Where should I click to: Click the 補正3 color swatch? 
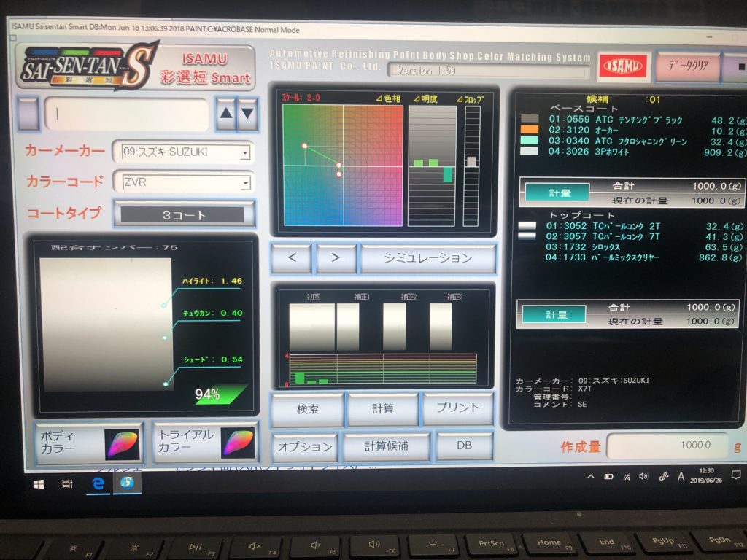coord(441,327)
